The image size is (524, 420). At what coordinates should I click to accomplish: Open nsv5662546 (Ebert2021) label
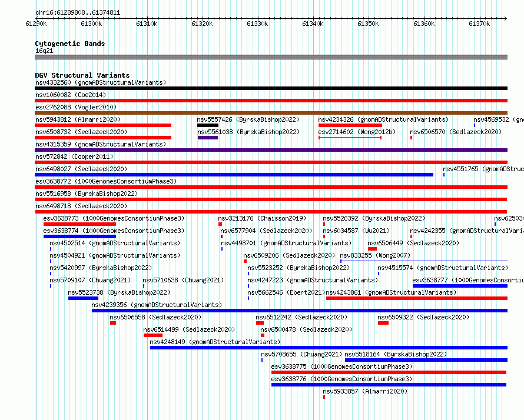pos(286,292)
